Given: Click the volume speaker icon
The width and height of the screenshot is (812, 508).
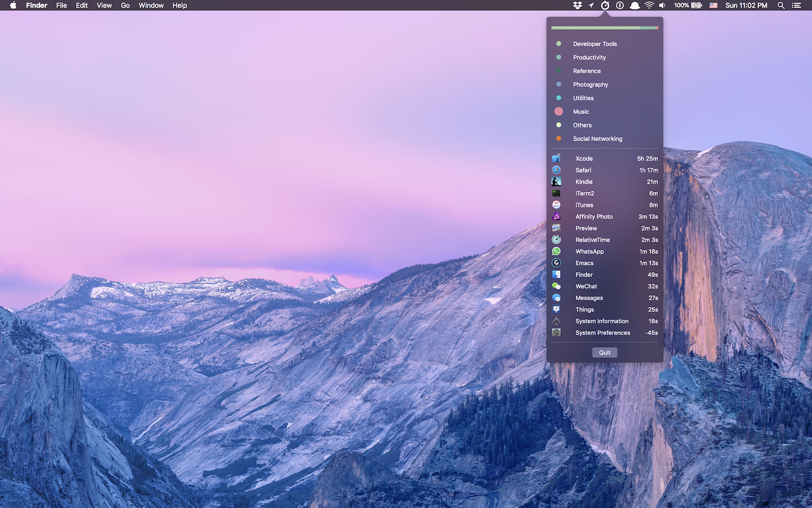Looking at the screenshot, I should (662, 5).
